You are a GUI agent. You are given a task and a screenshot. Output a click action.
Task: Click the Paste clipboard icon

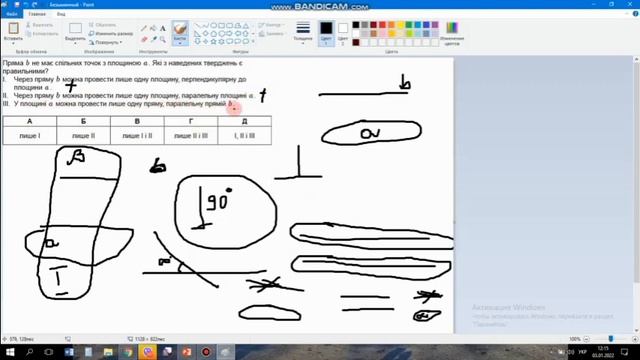click(13, 29)
